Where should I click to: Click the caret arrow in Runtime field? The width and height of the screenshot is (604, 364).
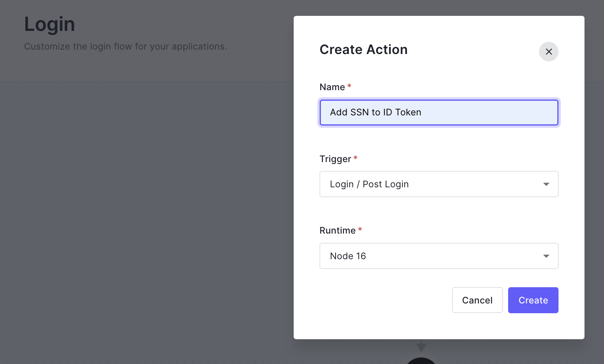pyautogui.click(x=546, y=256)
